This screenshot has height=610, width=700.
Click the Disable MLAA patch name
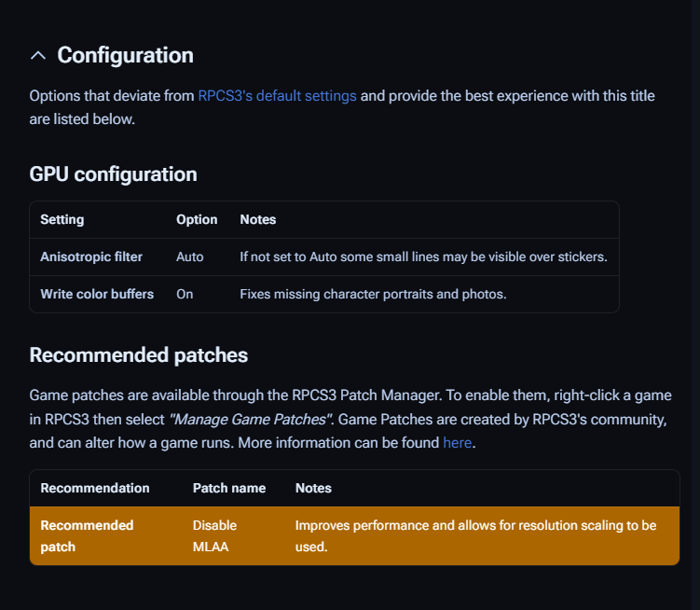(x=214, y=535)
